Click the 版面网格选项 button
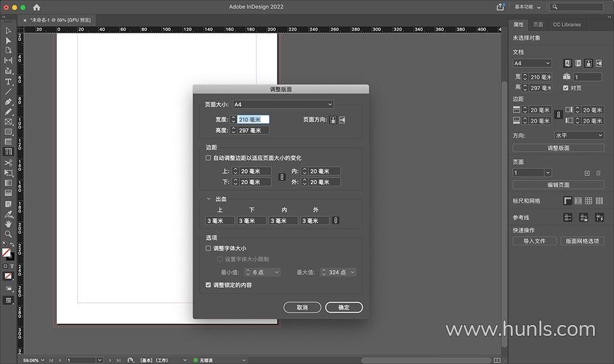This screenshot has width=614, height=364. coord(582,241)
